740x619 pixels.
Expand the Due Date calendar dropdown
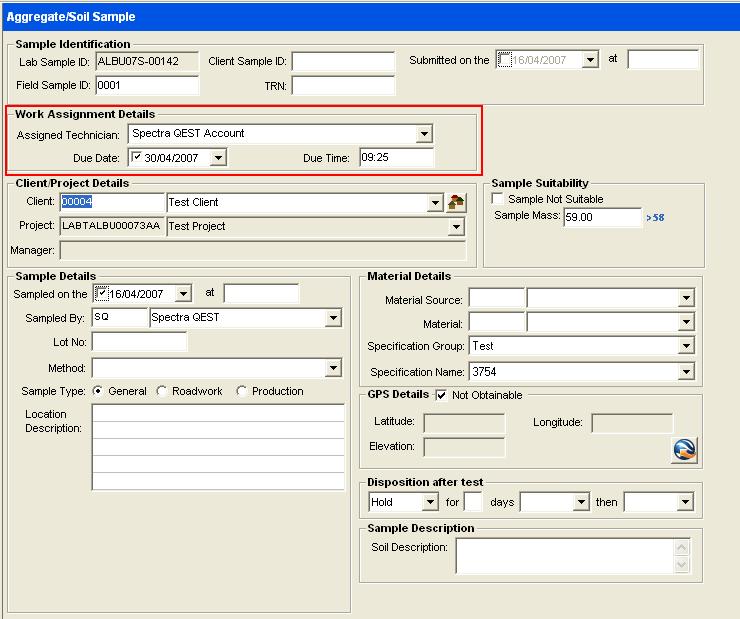click(x=219, y=158)
